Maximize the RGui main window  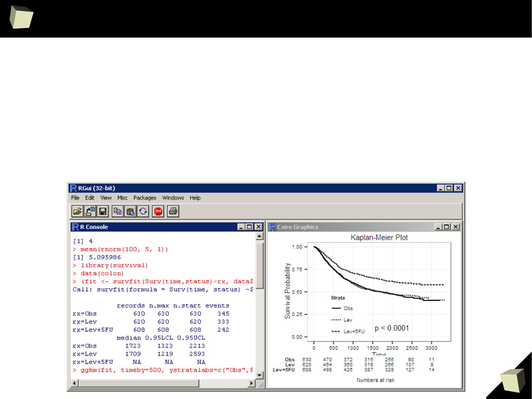[449, 188]
